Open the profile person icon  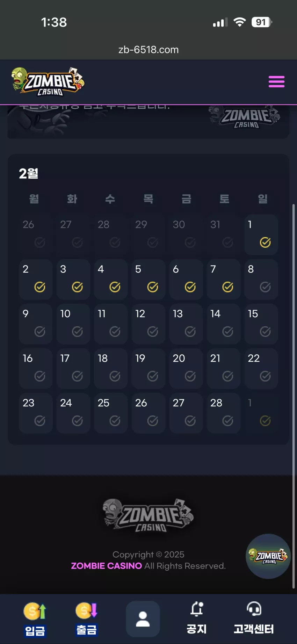[143, 619]
